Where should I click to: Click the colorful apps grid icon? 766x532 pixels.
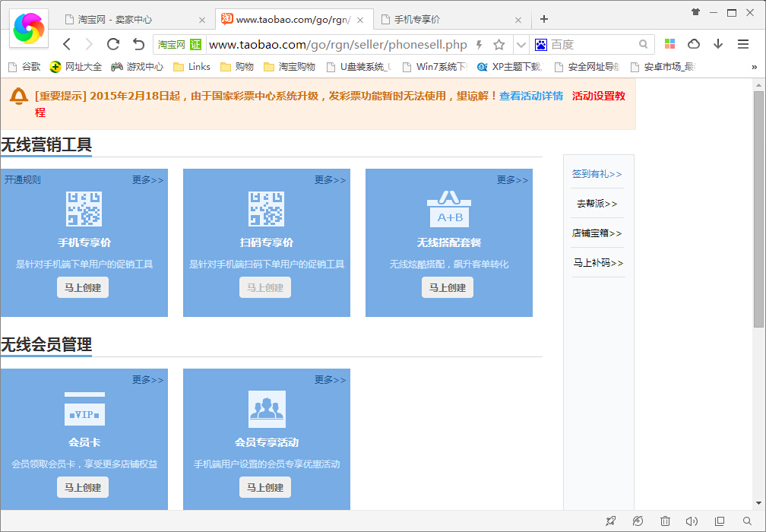pyautogui.click(x=669, y=44)
